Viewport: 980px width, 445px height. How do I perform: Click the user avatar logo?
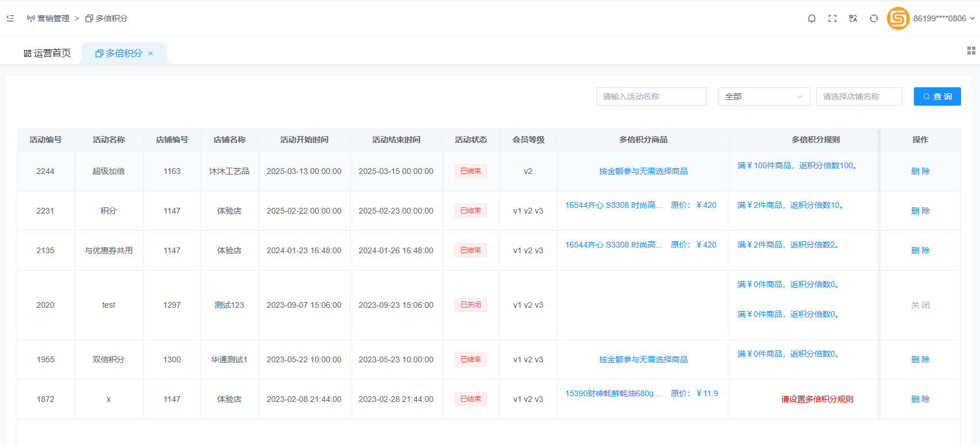[x=898, y=18]
